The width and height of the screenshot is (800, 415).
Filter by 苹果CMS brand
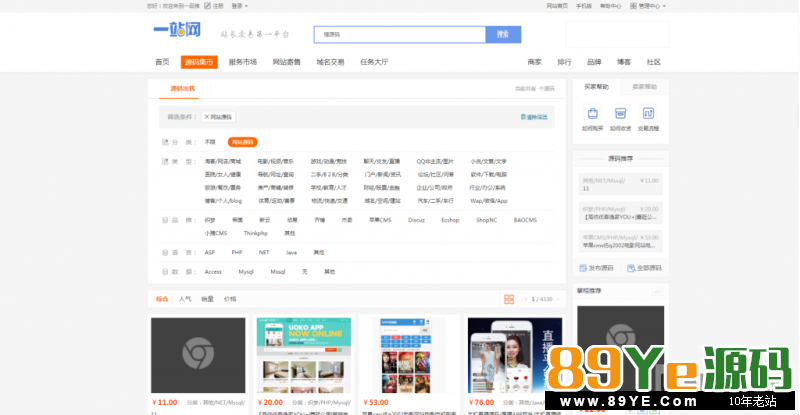point(380,220)
